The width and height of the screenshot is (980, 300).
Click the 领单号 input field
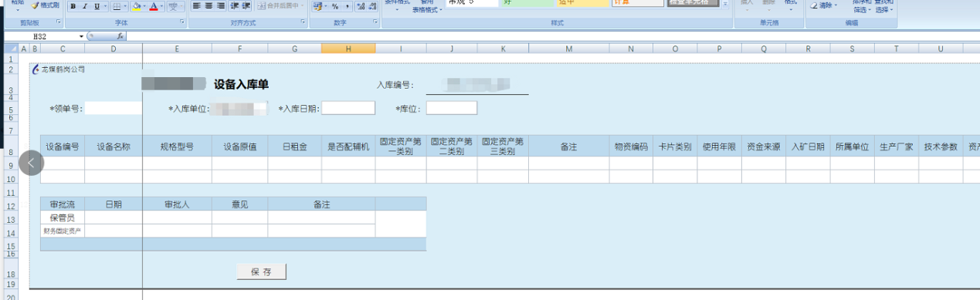point(114,108)
